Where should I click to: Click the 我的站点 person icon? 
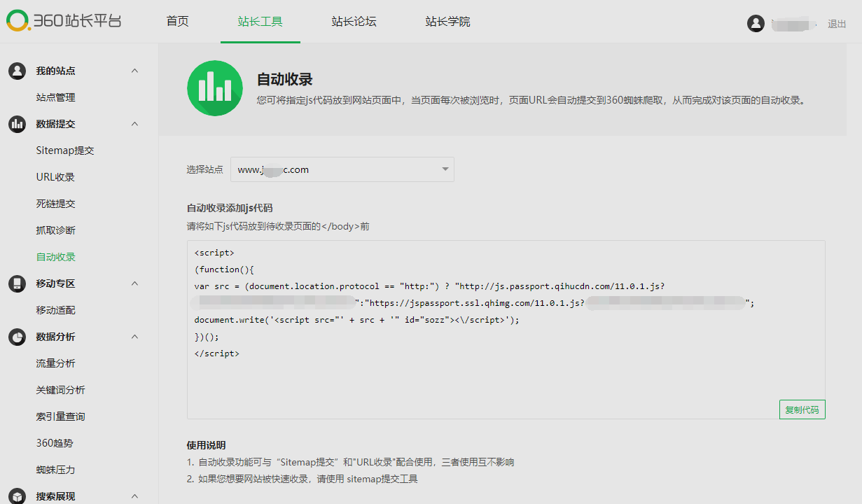[17, 71]
